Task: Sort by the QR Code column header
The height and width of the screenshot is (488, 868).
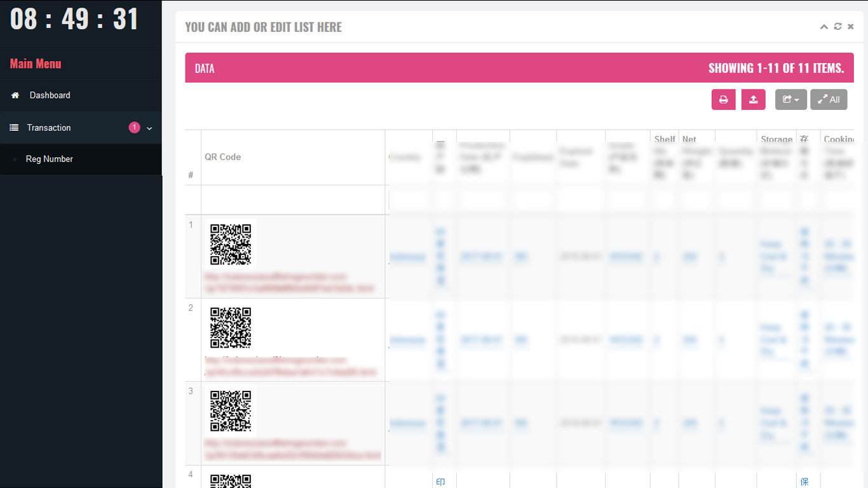Action: pos(222,157)
